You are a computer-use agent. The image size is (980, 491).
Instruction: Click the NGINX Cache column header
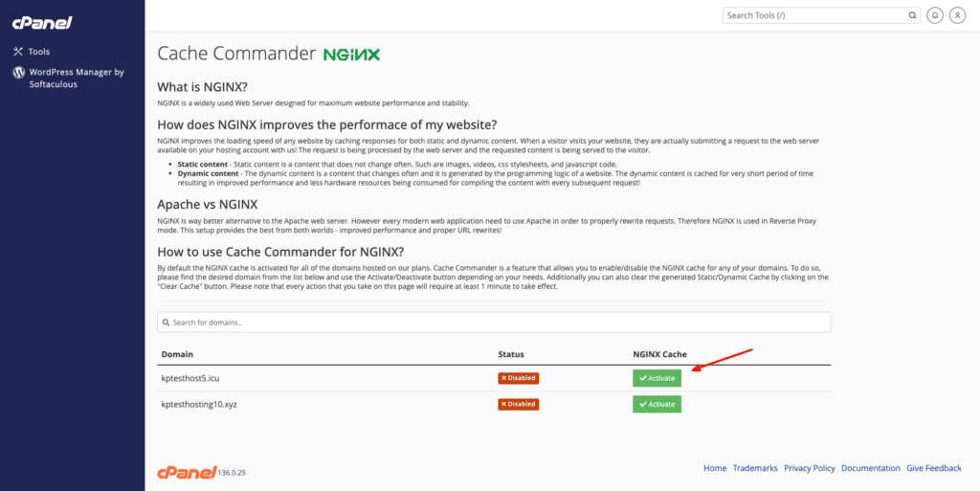click(x=659, y=354)
